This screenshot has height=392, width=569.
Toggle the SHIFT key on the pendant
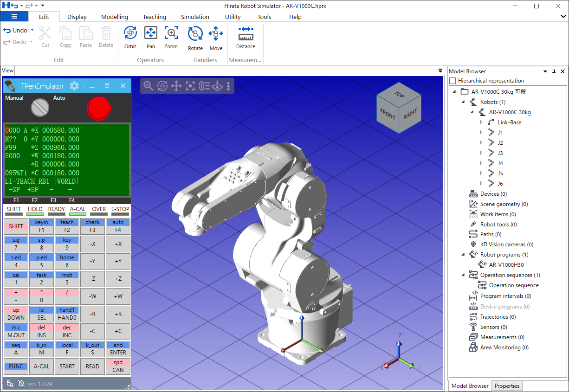tap(16, 226)
